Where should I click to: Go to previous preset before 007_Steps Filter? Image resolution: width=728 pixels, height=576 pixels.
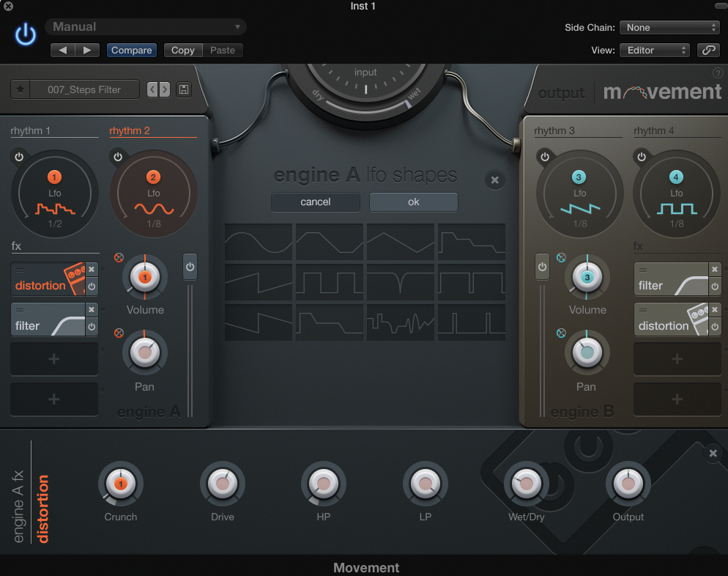coord(152,89)
